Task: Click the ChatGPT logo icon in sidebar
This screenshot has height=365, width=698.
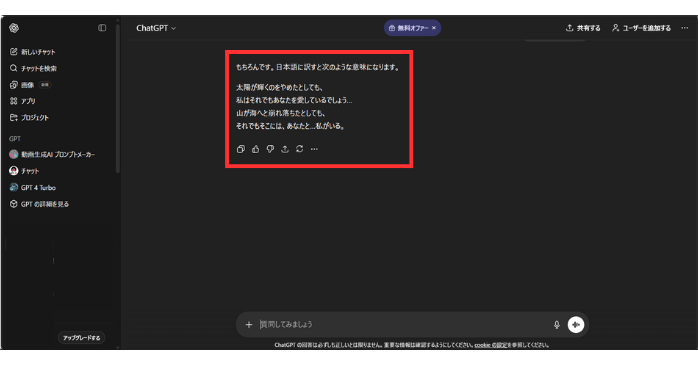Action: click(x=14, y=28)
